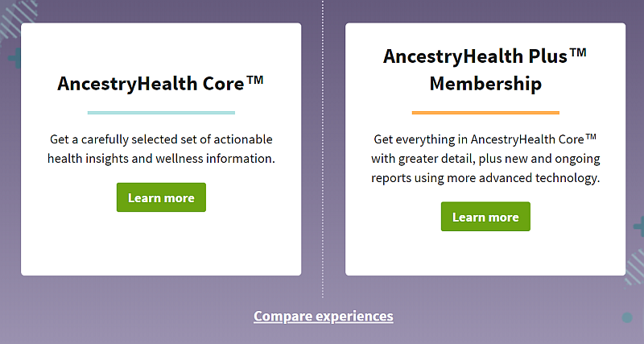Click the dotted vertical divider between cards
The height and width of the screenshot is (344, 644).
323,148
